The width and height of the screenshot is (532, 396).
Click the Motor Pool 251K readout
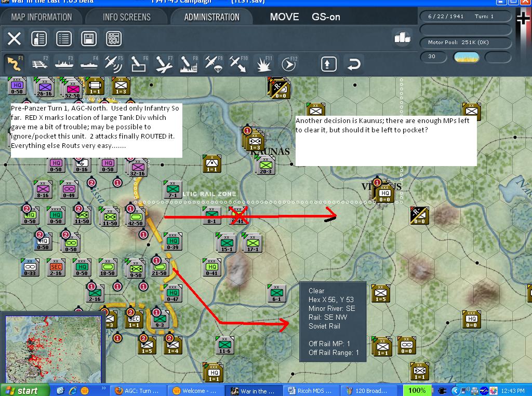pos(465,43)
